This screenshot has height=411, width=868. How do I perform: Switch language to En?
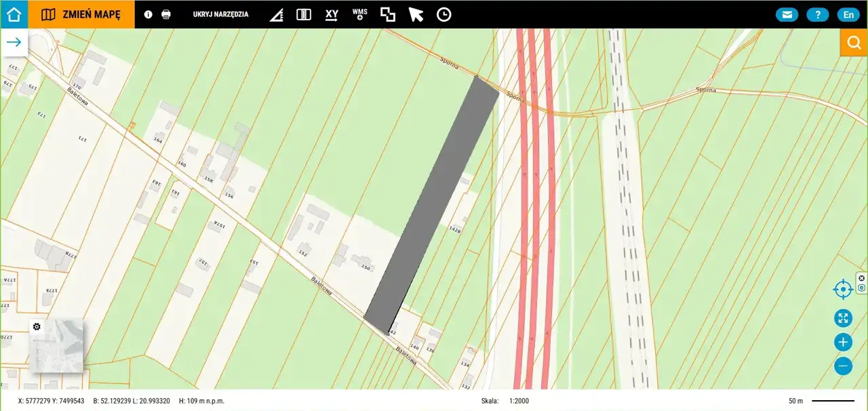(848, 14)
